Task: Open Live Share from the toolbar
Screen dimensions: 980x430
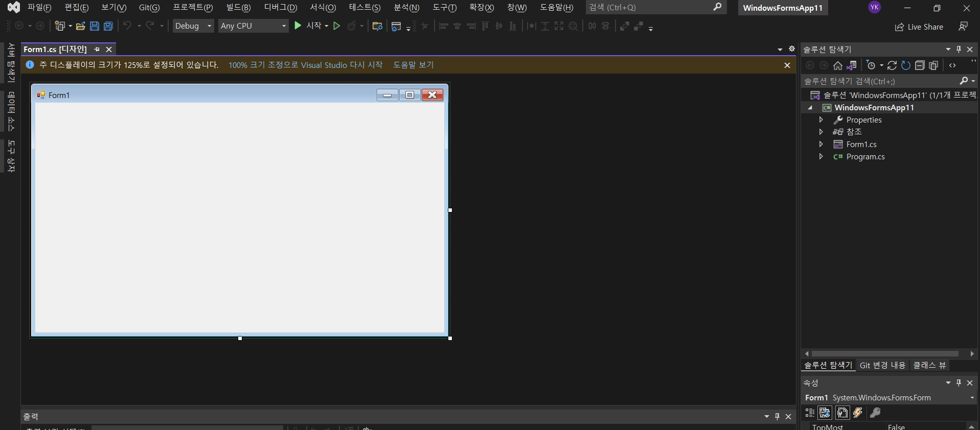Action: 919,27
